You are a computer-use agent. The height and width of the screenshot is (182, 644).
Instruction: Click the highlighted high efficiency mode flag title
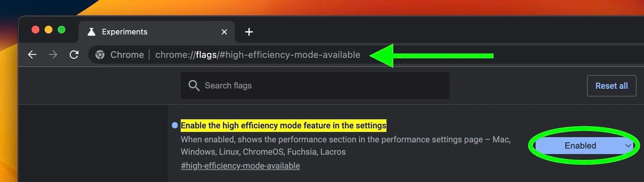[283, 126]
